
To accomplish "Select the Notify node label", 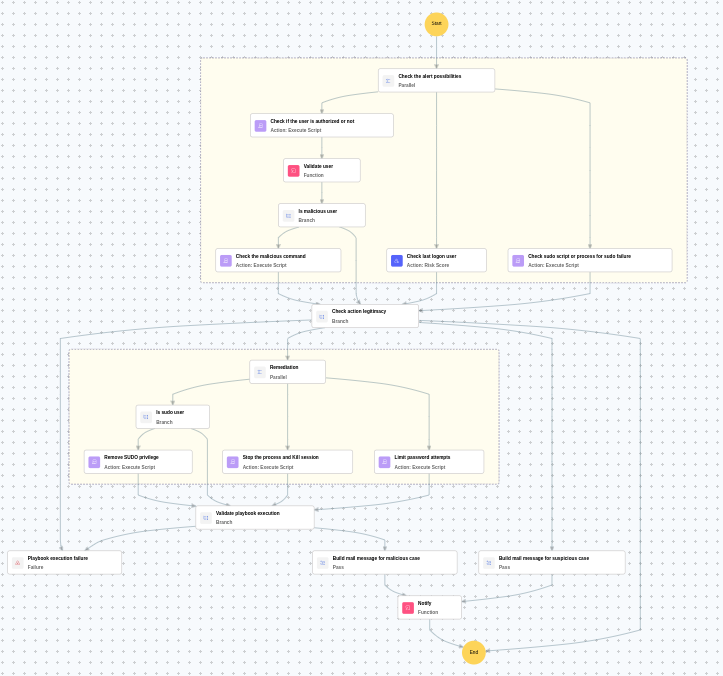I will click(x=424, y=603).
